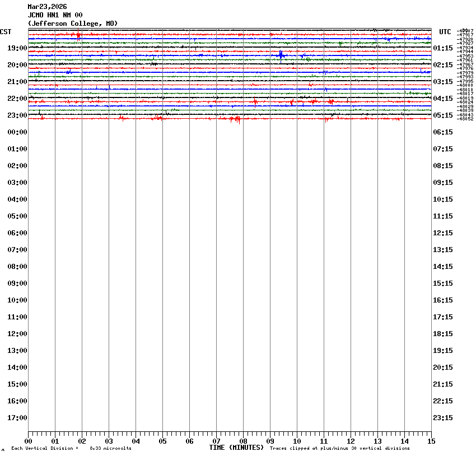Click the Traces clipped footnote text

339,449
